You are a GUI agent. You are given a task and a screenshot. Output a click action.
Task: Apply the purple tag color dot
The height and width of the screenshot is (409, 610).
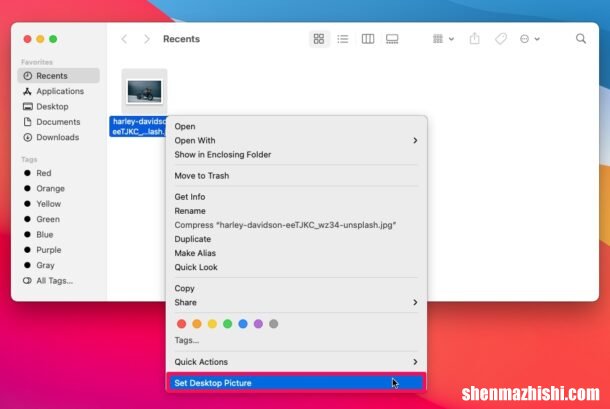coord(258,323)
